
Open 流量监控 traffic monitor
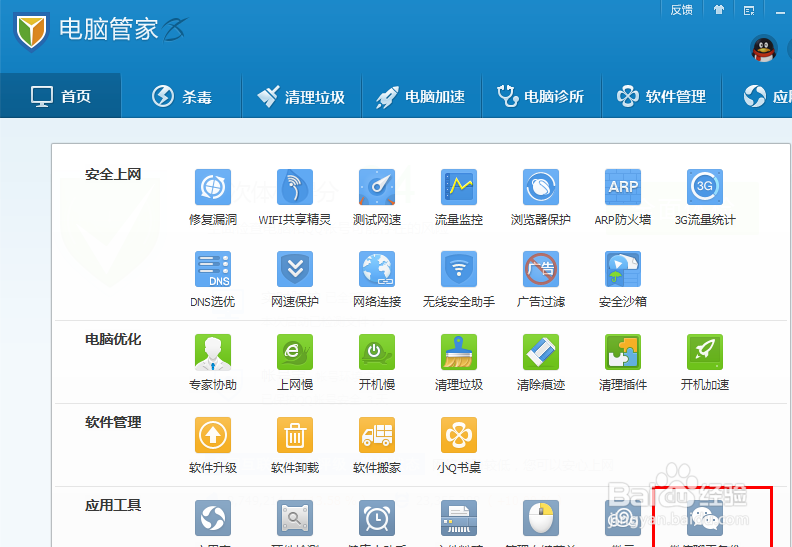click(x=459, y=197)
